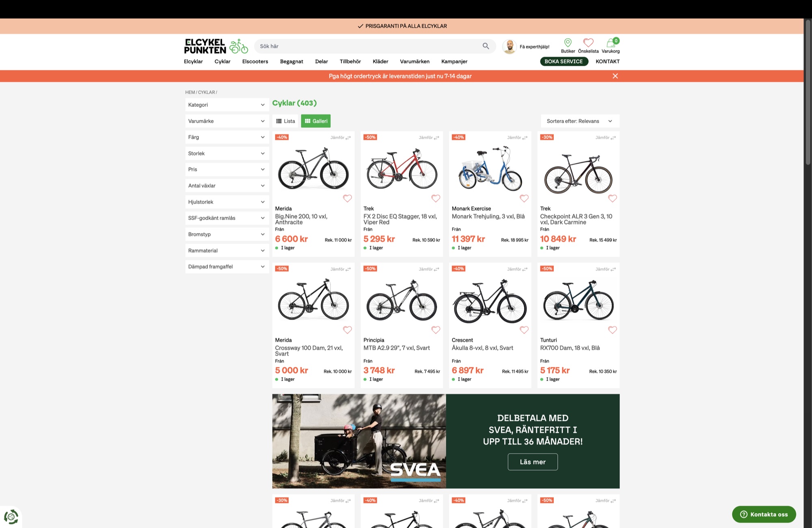The height and width of the screenshot is (528, 812).
Task: Open the KONTAKT link
Action: pos(607,61)
